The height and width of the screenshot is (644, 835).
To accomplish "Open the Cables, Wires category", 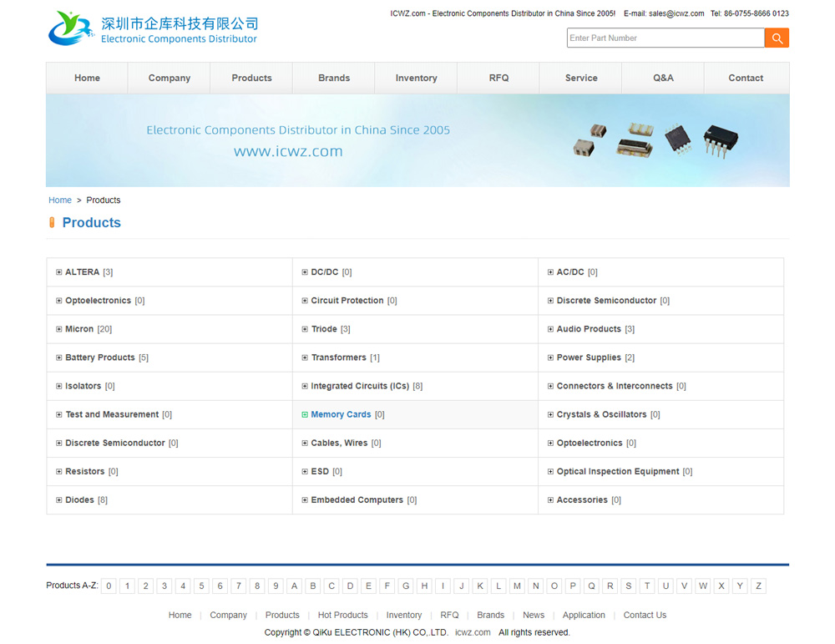I will (x=339, y=444).
